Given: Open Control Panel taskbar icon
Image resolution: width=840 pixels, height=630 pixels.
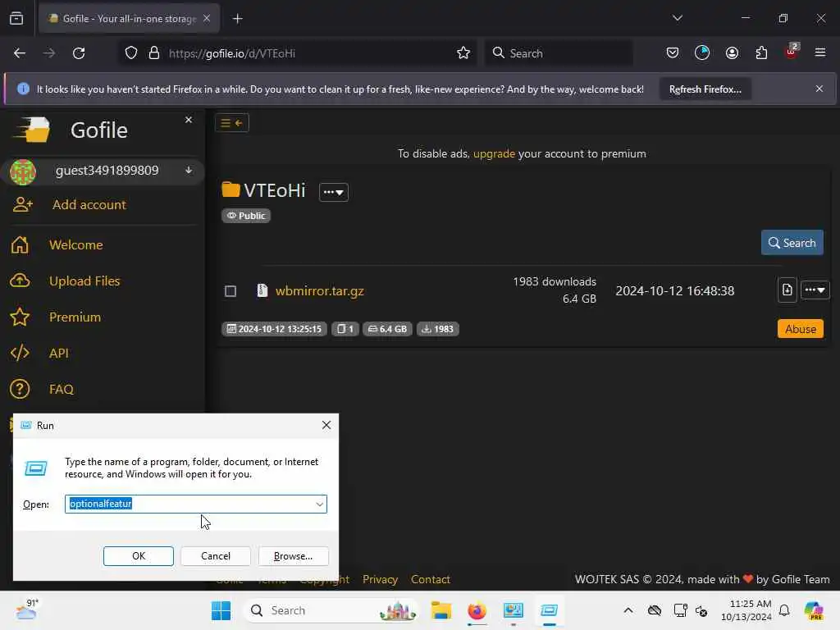Looking at the screenshot, I should (514, 610).
